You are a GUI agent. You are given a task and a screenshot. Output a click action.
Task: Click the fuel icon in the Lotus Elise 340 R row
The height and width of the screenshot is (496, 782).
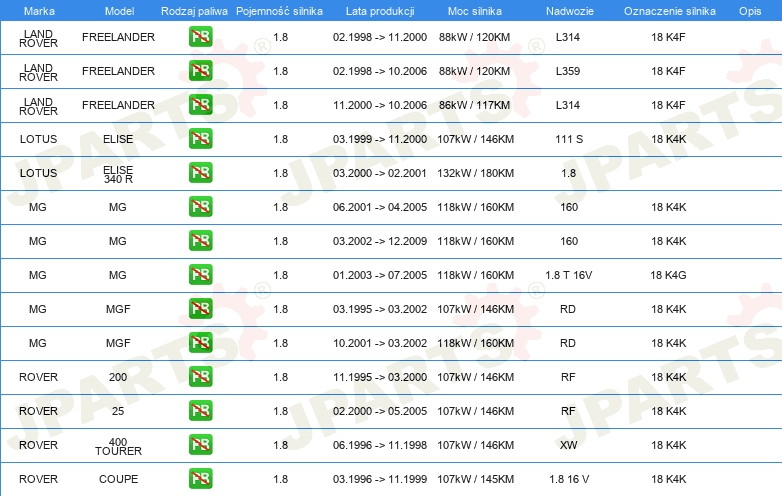click(x=200, y=173)
